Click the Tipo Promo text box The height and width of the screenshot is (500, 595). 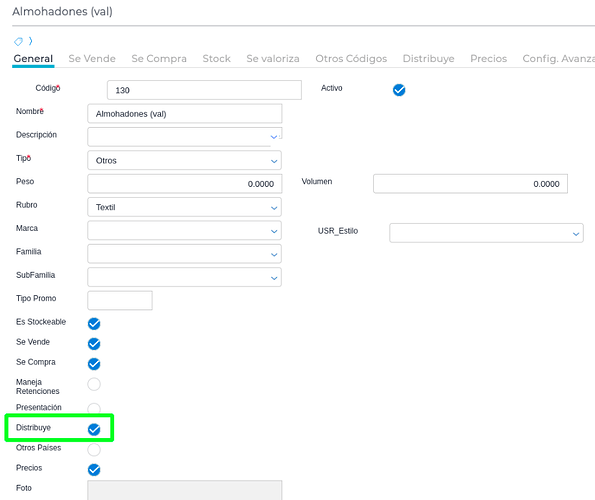(x=120, y=300)
